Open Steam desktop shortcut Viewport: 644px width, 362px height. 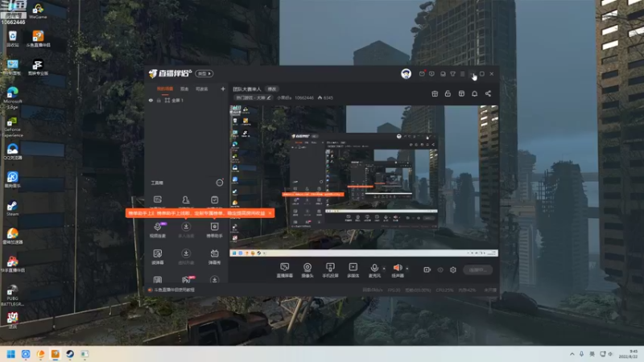[12, 208]
